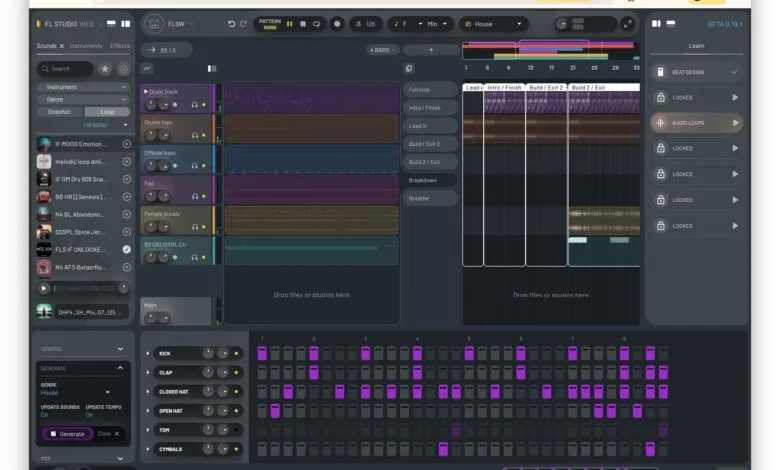This screenshot has width=780, height=470.
Task: Undo the last action in the toolbar
Action: coord(231,24)
